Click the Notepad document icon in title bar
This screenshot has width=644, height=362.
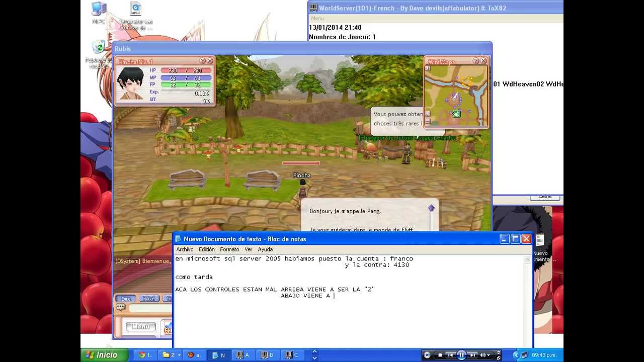tap(178, 239)
